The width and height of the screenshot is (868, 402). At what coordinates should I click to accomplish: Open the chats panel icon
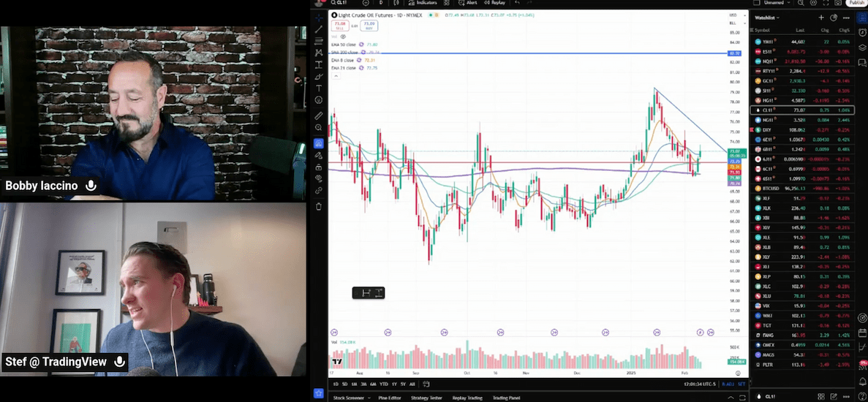pos(862,62)
